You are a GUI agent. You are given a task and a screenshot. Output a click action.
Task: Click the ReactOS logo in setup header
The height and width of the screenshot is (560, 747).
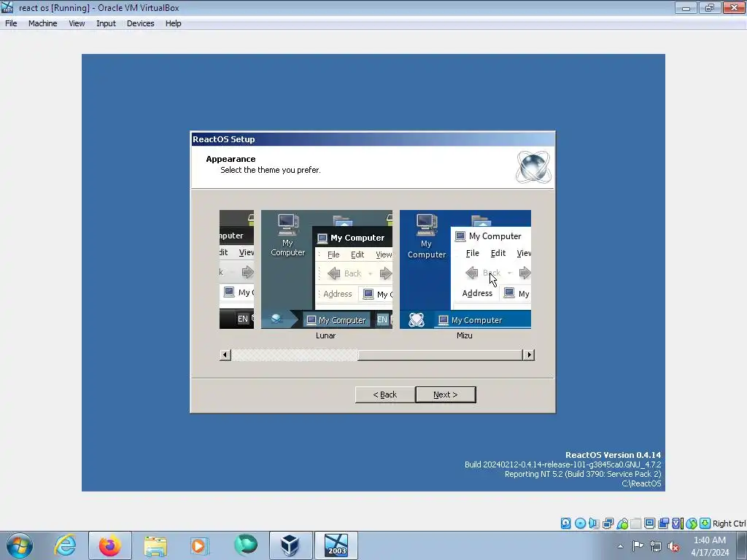533,167
